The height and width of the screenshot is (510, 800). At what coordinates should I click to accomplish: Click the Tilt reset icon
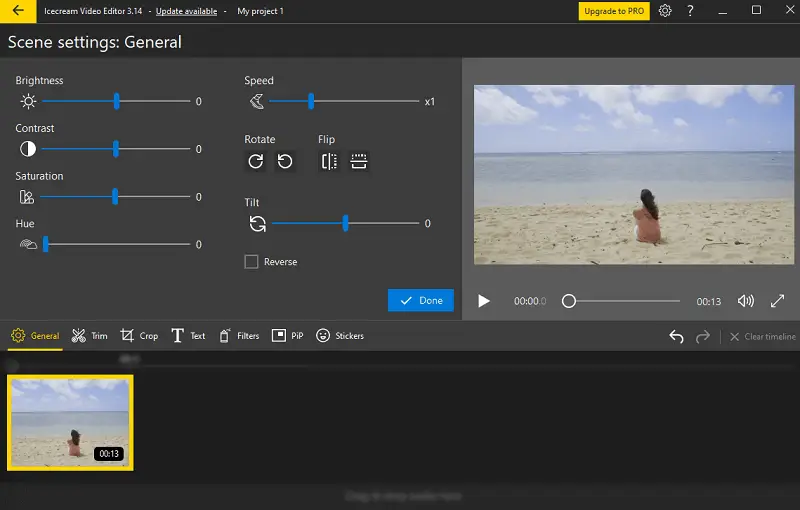258,223
